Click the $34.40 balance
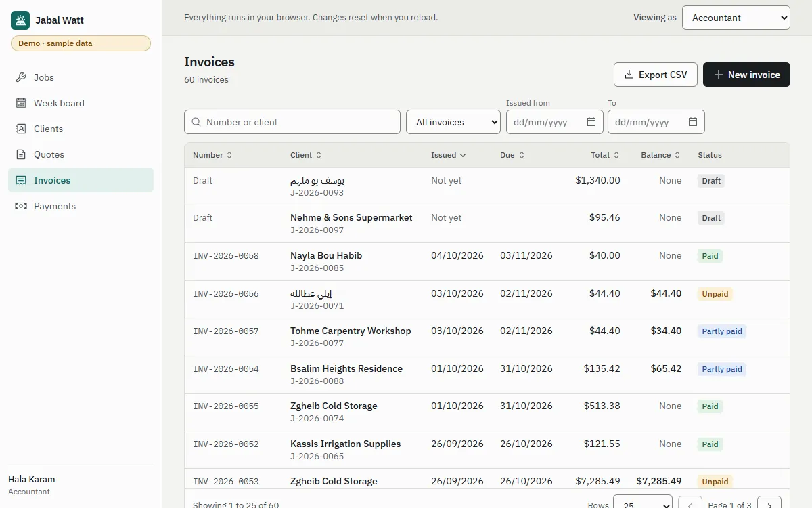The height and width of the screenshot is (508, 812). tap(667, 331)
